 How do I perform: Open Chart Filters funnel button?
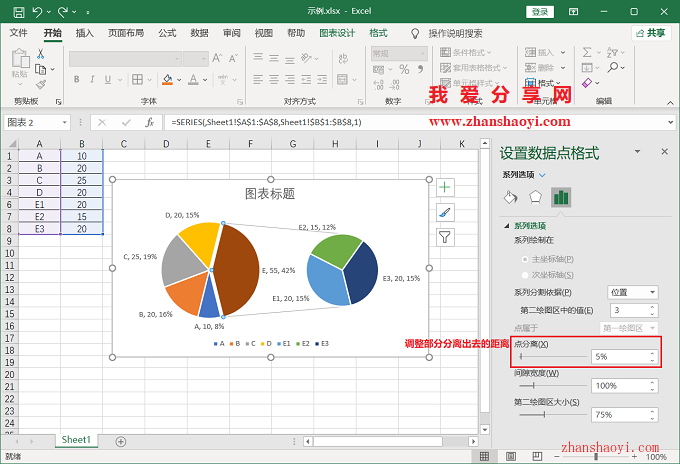445,237
